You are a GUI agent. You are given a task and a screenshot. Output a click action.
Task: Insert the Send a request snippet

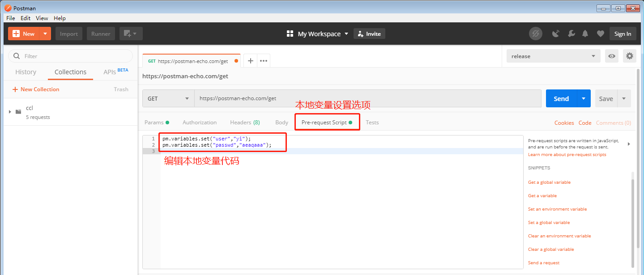pyautogui.click(x=544, y=263)
